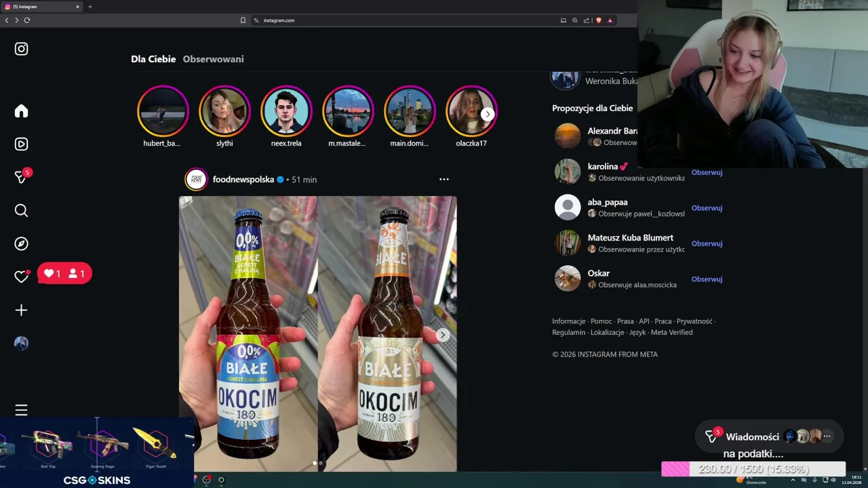Open new browser tab with plus
This screenshot has height=488, width=868.
pos(90,7)
